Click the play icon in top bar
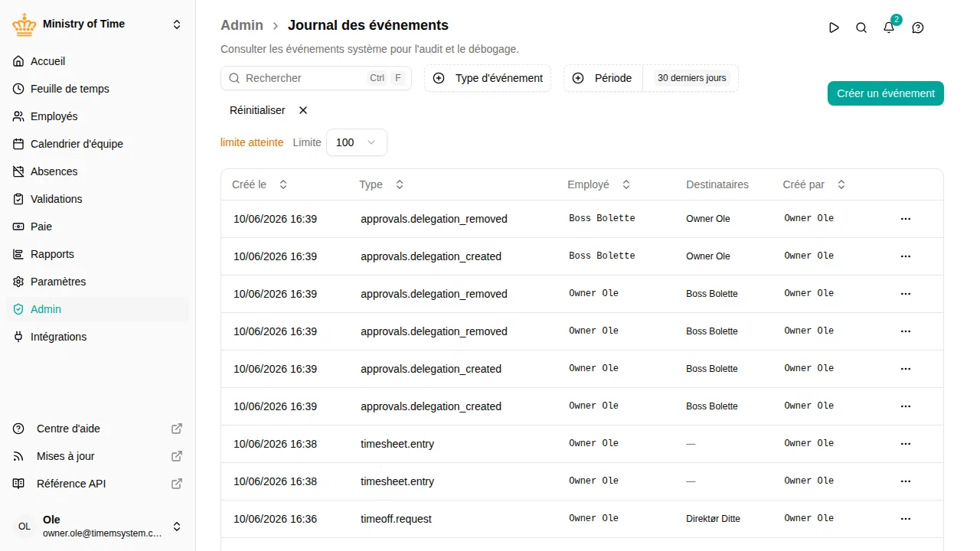This screenshot has width=980, height=551. tap(834, 28)
